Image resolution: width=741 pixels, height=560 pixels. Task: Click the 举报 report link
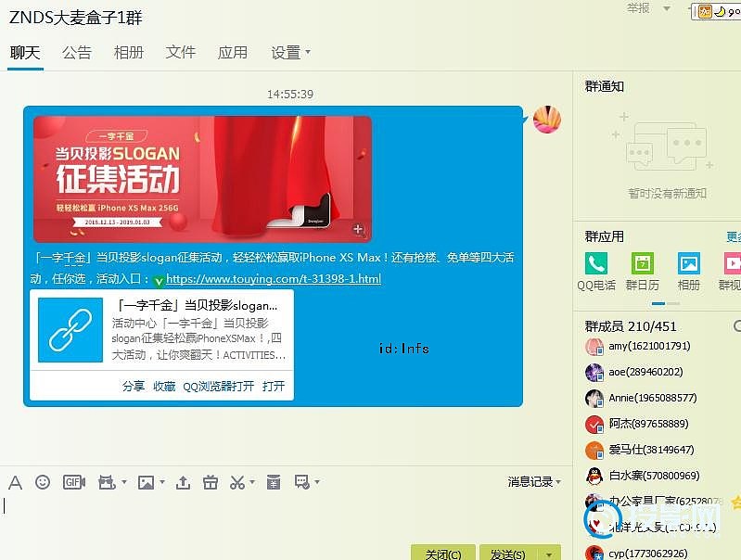tap(638, 8)
